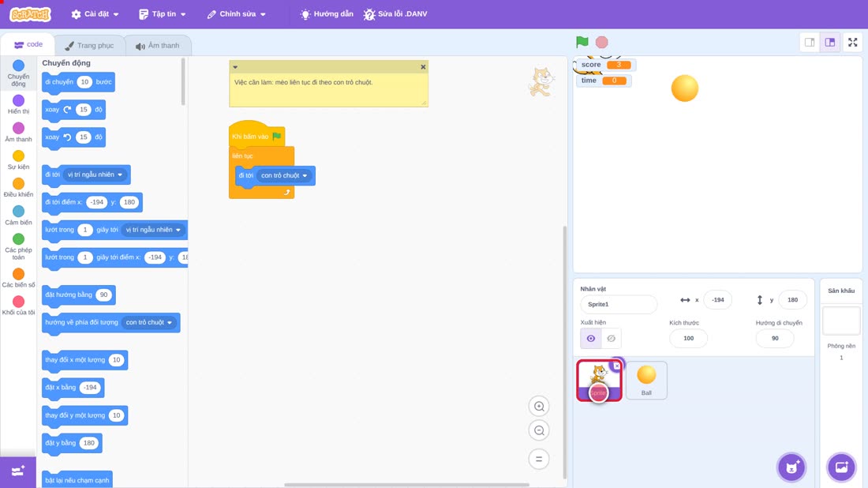
Task: Edit the sprite name field Sprite1
Action: pos(619,304)
